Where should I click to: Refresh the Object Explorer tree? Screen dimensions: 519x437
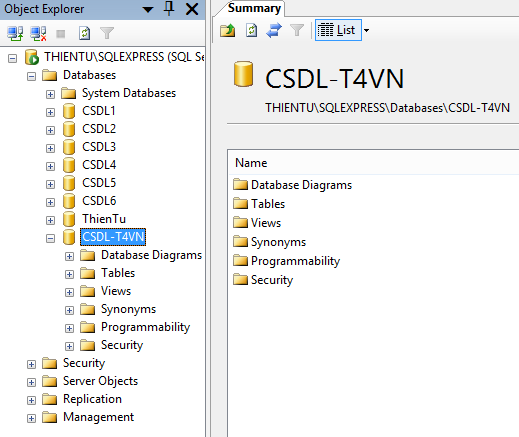pos(84,33)
